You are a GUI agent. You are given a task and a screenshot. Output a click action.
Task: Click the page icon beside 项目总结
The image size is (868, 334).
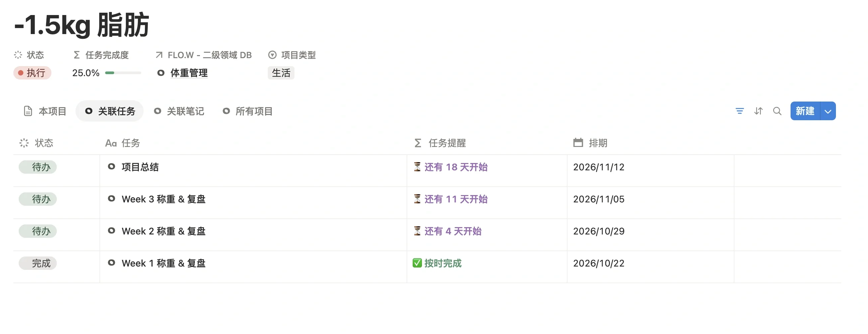tap(111, 166)
